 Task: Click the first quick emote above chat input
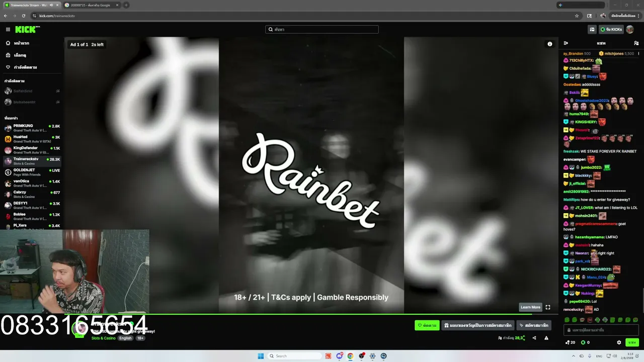567,320
